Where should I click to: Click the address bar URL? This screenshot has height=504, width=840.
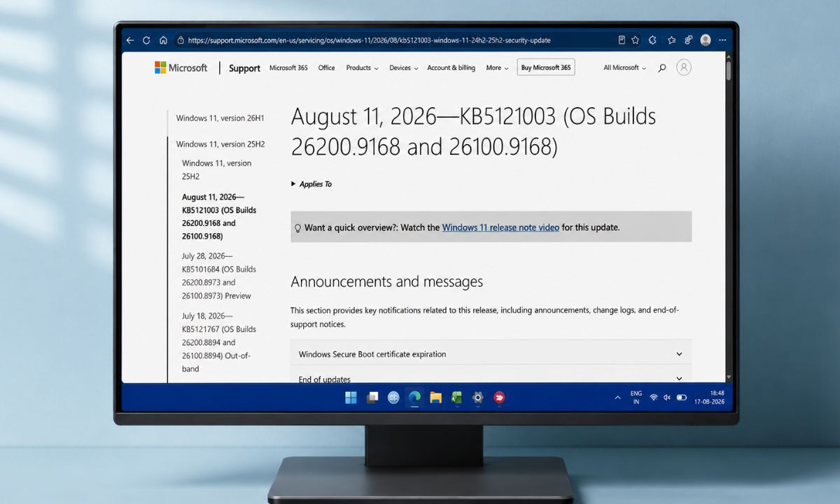point(369,41)
